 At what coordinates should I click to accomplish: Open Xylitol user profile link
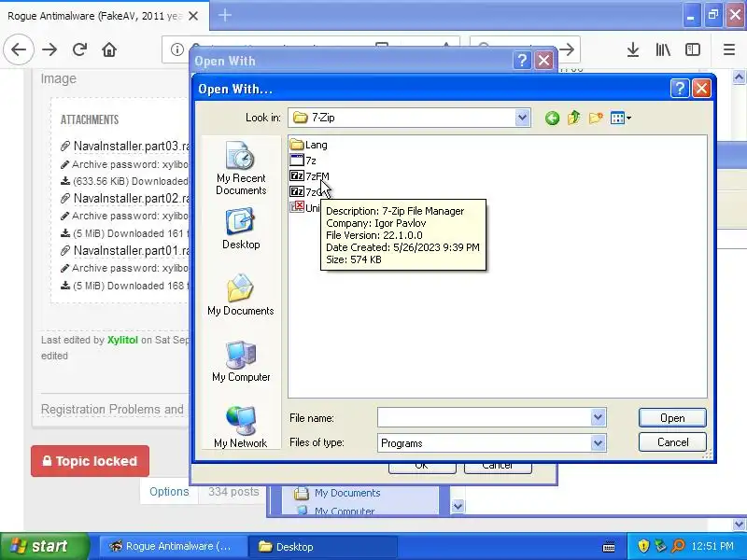(122, 340)
